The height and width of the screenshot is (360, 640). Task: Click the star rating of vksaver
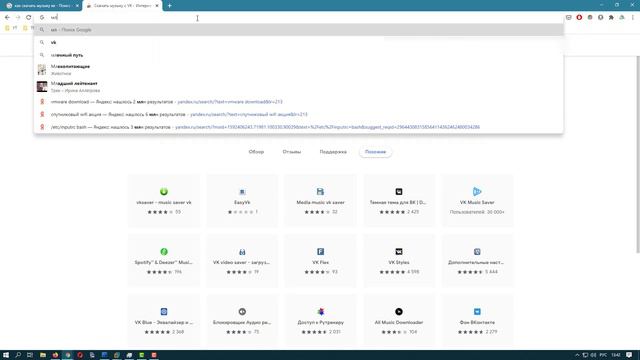click(x=160, y=212)
